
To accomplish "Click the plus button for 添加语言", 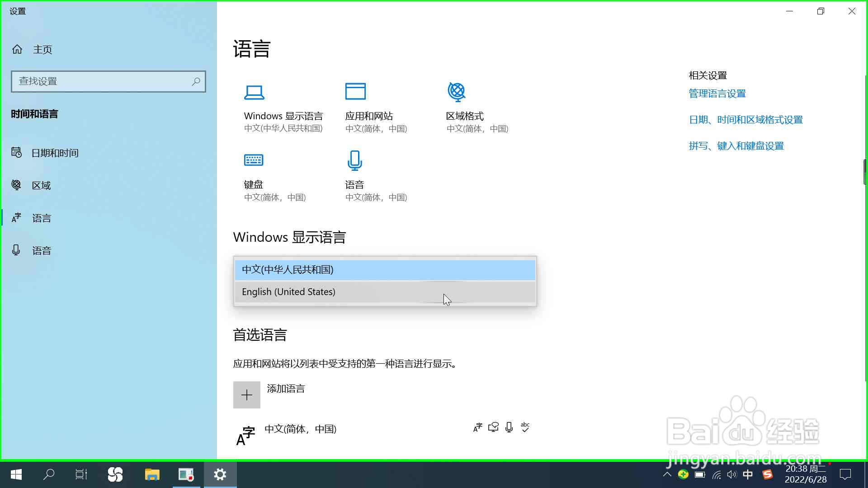I will click(247, 395).
